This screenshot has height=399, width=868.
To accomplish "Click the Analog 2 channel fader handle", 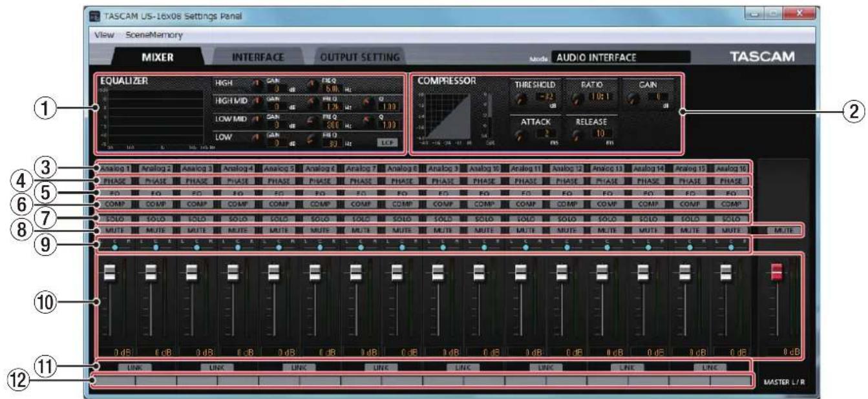I will tap(151, 272).
